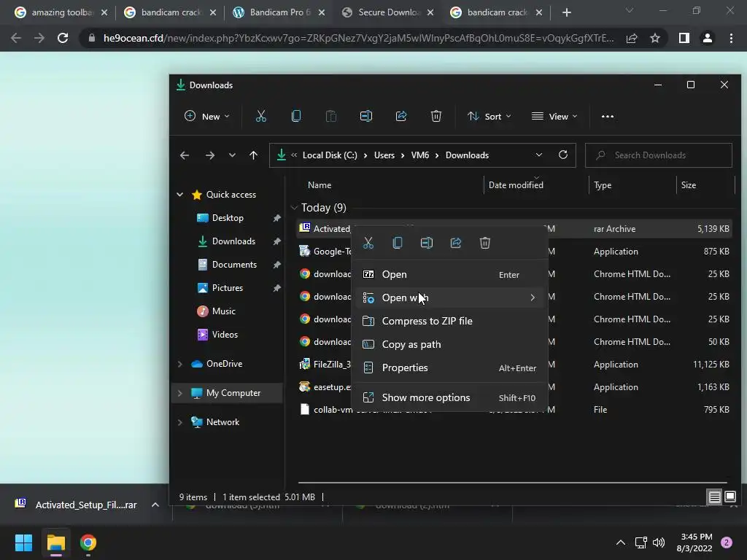Switch to details view layout icon
The height and width of the screenshot is (560, 747).
click(714, 497)
